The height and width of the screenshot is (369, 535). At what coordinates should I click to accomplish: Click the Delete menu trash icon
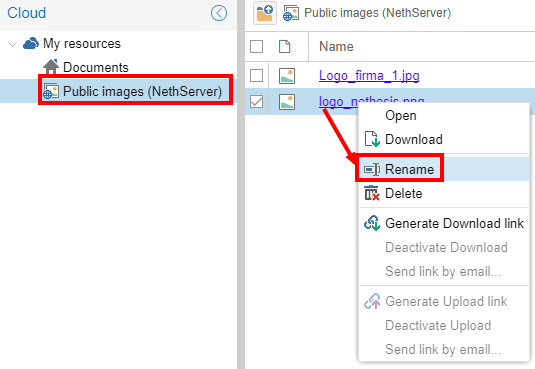point(372,193)
